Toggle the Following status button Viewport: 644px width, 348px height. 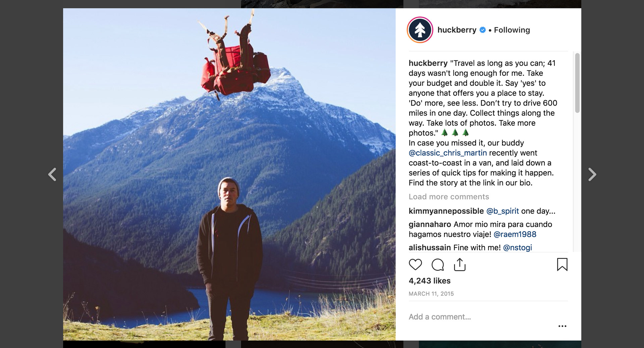click(x=512, y=30)
